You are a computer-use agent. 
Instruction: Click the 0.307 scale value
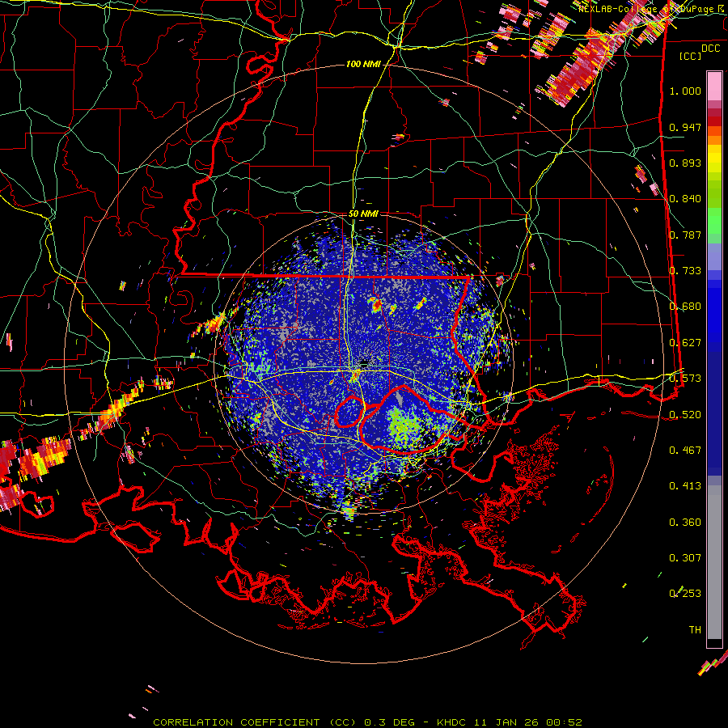pyautogui.click(x=685, y=557)
